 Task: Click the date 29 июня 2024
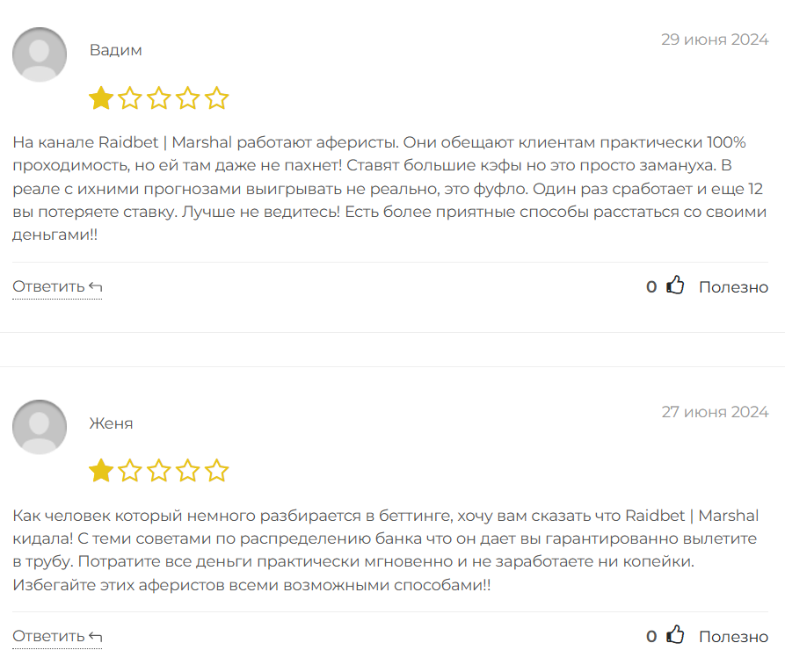(x=715, y=40)
